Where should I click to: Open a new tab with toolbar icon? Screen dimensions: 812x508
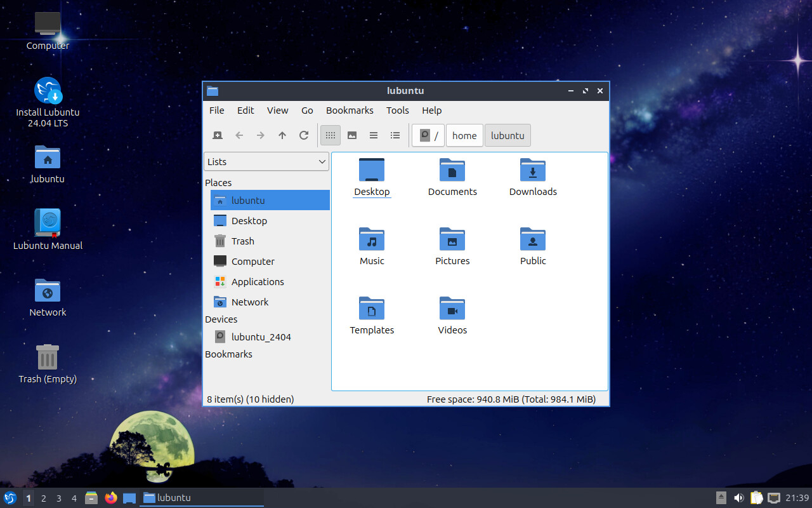(x=218, y=135)
